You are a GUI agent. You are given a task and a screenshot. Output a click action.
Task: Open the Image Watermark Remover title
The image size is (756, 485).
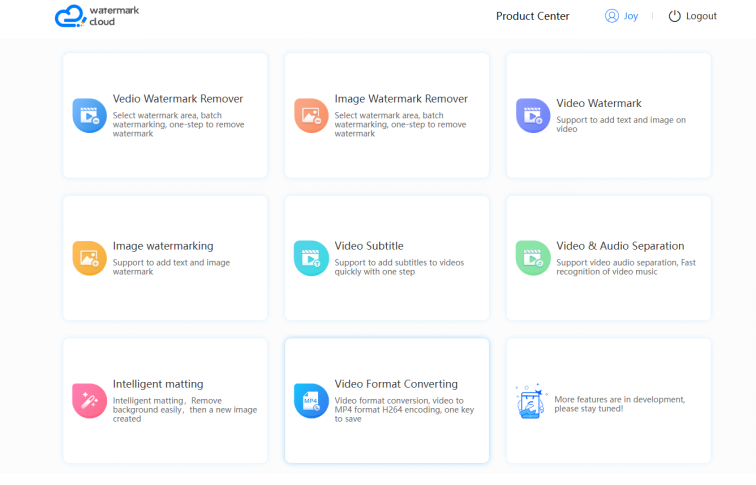[x=401, y=99]
